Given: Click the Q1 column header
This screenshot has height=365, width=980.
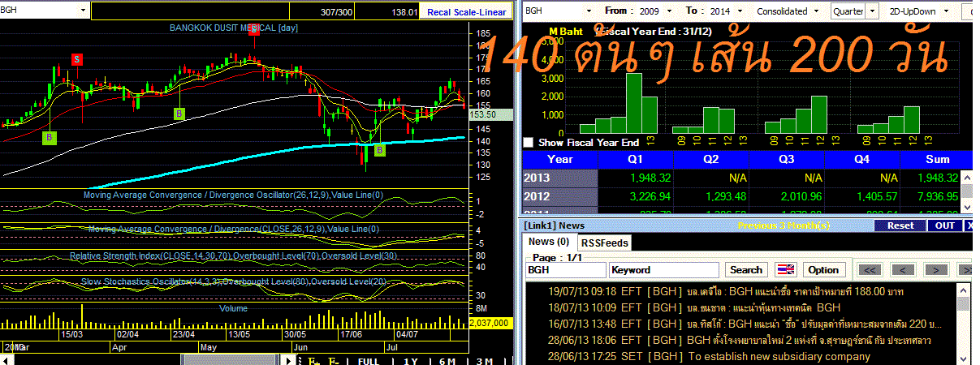Looking at the screenshot, I should [x=635, y=159].
